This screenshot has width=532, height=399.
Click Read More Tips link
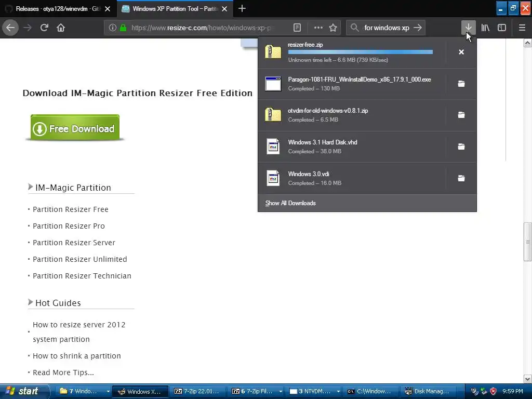tap(63, 373)
